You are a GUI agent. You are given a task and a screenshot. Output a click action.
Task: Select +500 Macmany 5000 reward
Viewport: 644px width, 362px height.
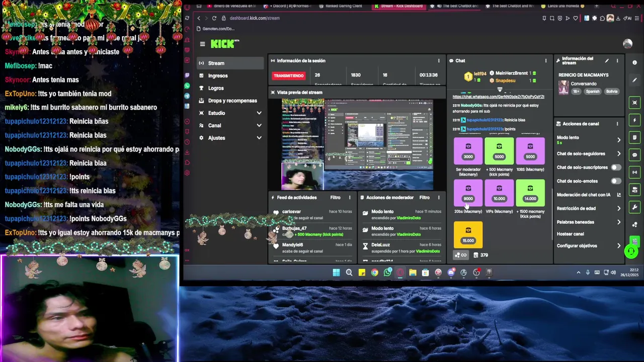[499, 151]
